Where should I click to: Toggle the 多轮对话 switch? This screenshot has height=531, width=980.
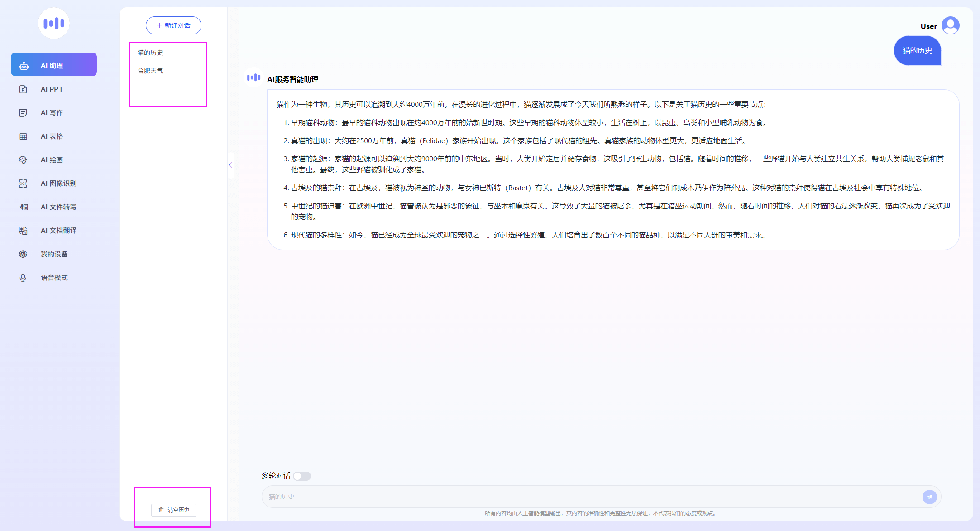pyautogui.click(x=302, y=476)
